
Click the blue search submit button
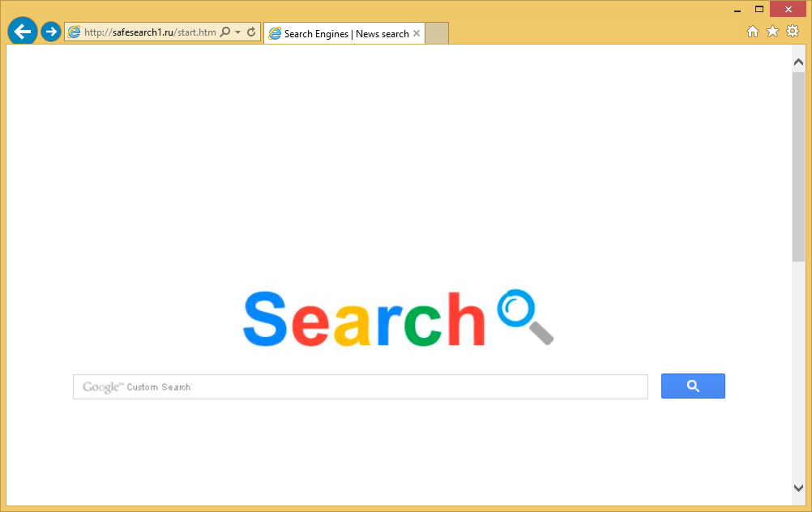pyautogui.click(x=693, y=386)
